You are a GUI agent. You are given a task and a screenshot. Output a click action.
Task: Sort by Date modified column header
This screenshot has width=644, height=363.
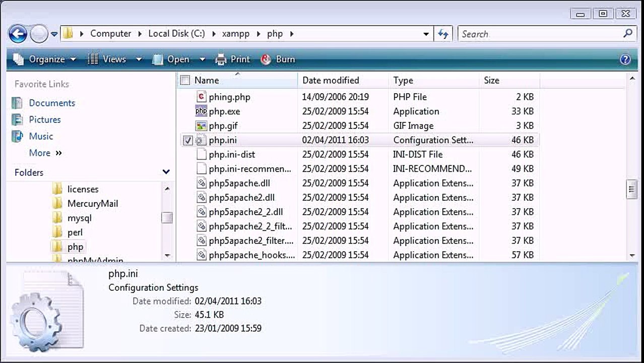331,80
